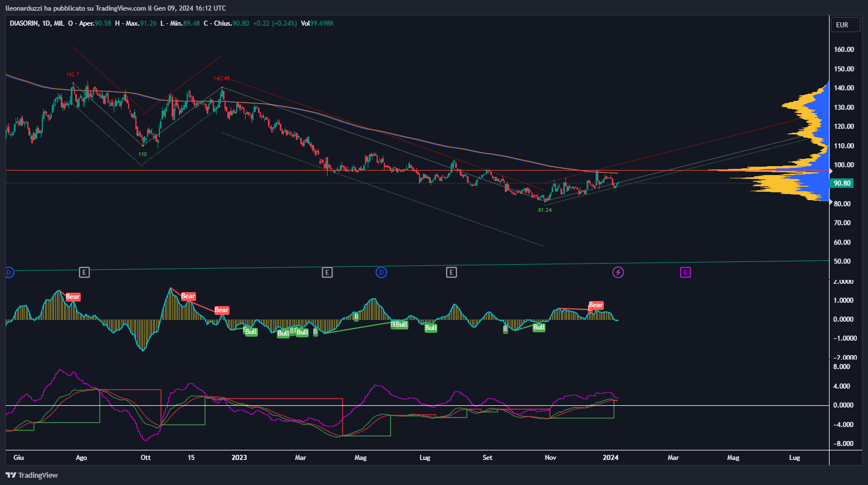Select the green B label on the oscillator near Mag 2023
This screenshot has width=868, height=485.
point(356,317)
